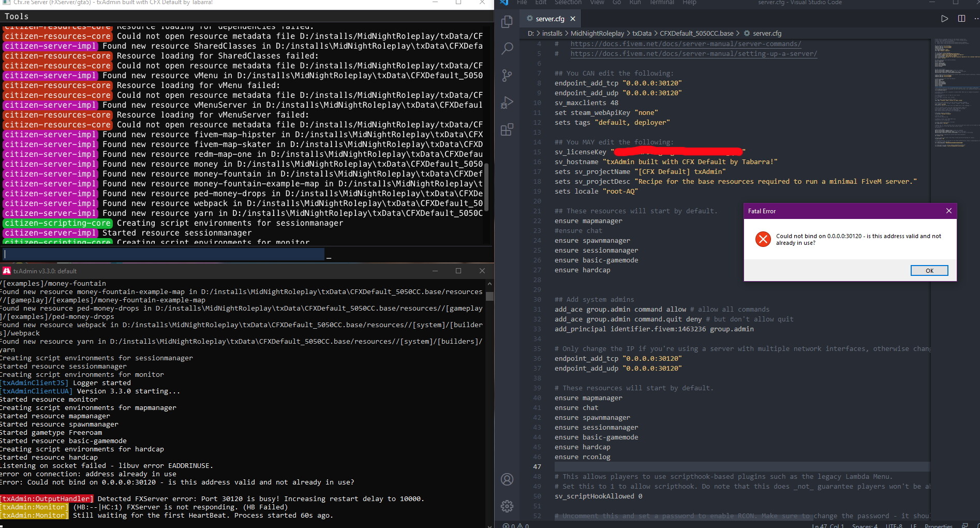Click the UTF-8 encoding status entry
980x528 pixels.
click(894, 525)
